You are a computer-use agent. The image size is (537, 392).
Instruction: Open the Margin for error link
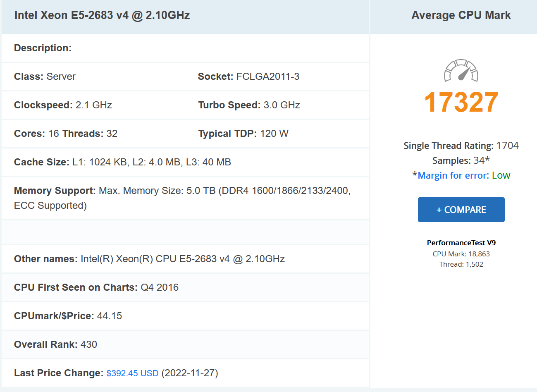[x=452, y=175]
